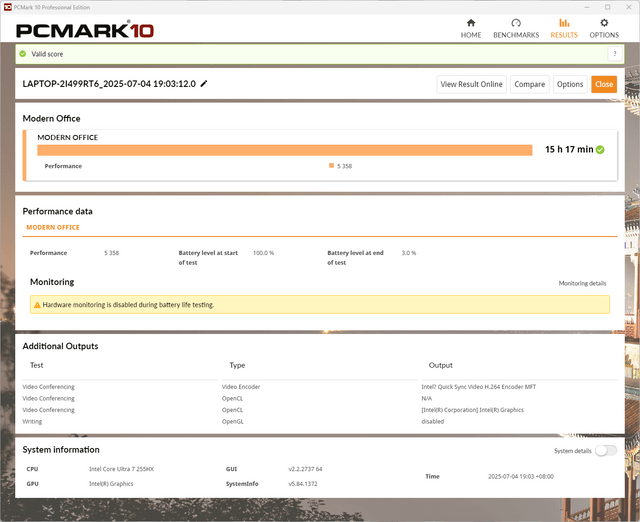This screenshot has height=522, width=640.
Task: Click the Valid score banner text
Action: point(47,54)
